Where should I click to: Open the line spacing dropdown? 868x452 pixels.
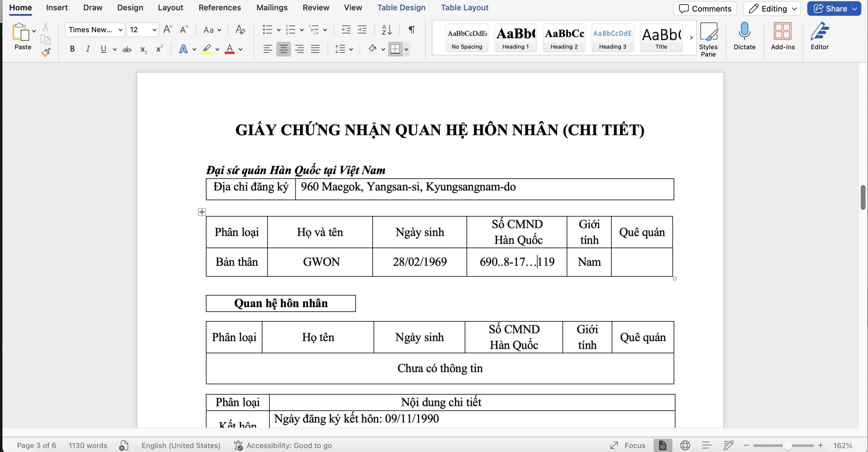click(x=351, y=49)
